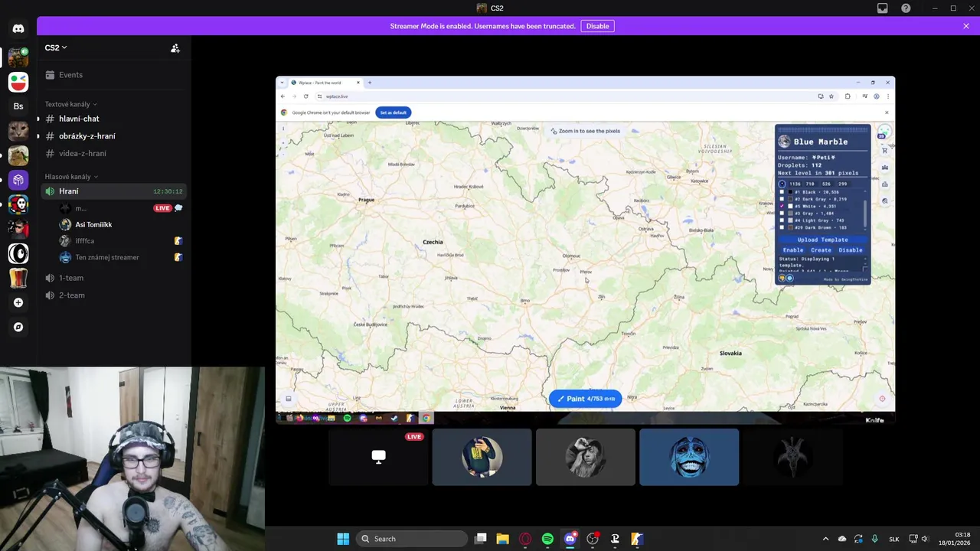Click the blue skull avatar participant tile
This screenshot has height=551, width=980.
click(x=689, y=457)
